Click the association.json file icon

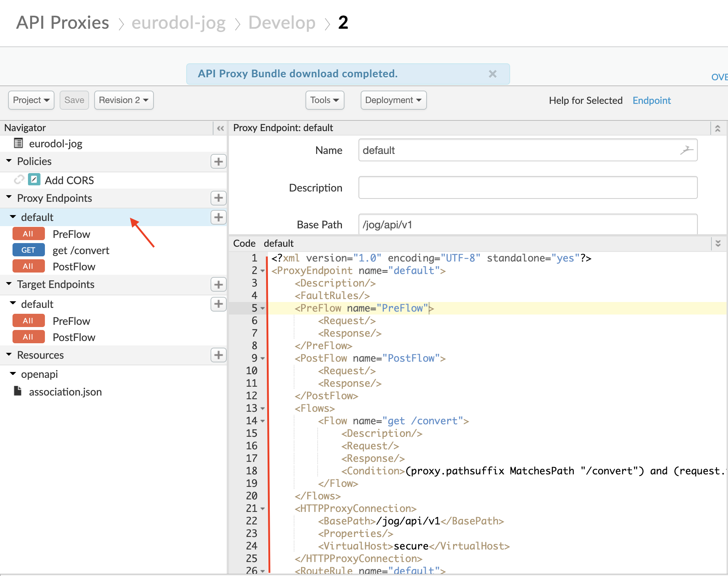pos(18,391)
